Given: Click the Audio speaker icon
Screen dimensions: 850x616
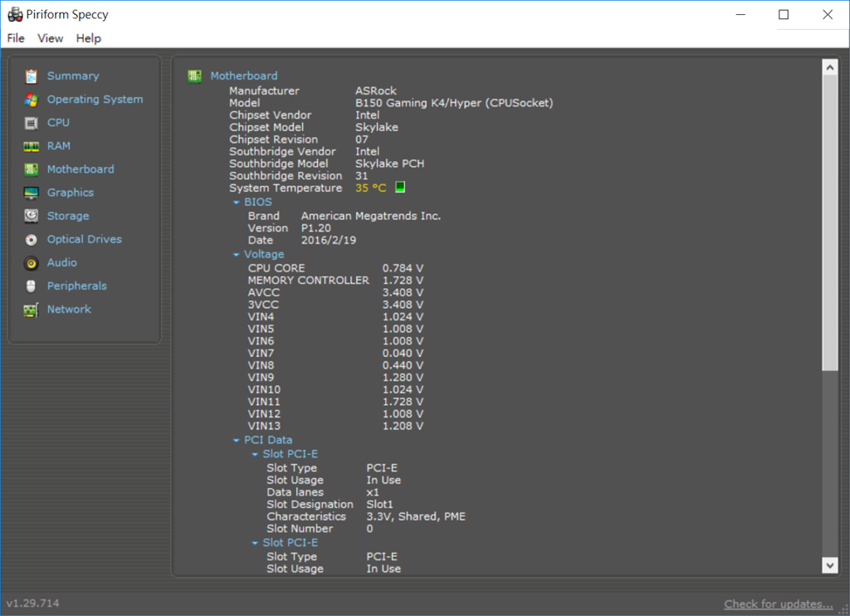Looking at the screenshot, I should (32, 263).
